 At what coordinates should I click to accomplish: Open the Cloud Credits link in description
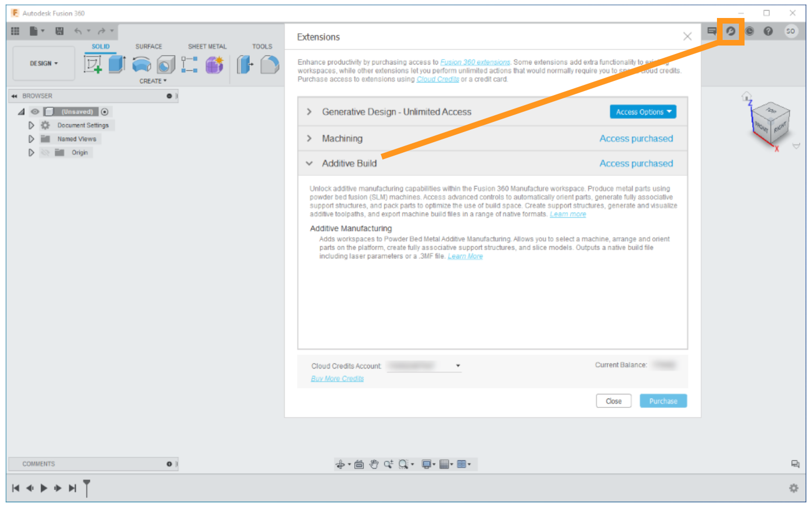point(438,79)
